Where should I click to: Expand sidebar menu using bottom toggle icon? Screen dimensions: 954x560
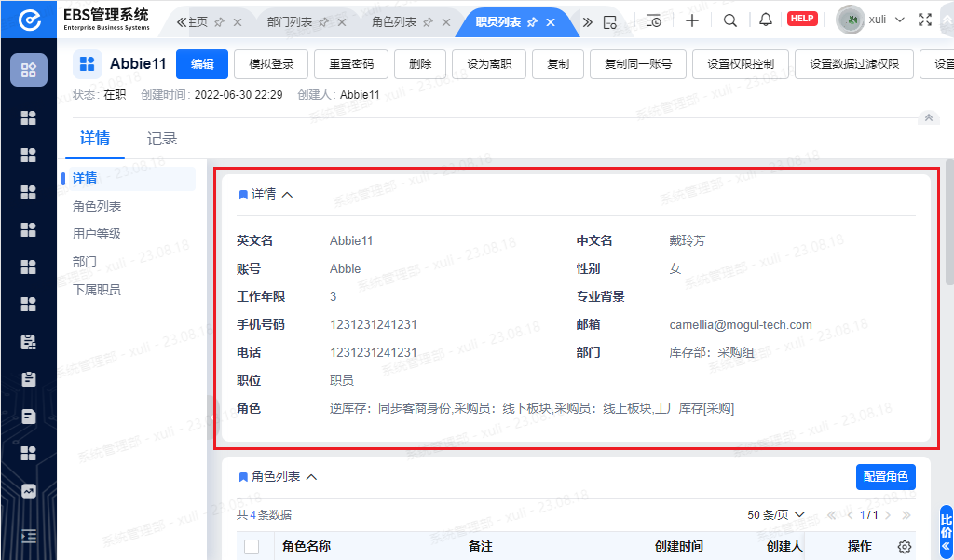point(29,536)
